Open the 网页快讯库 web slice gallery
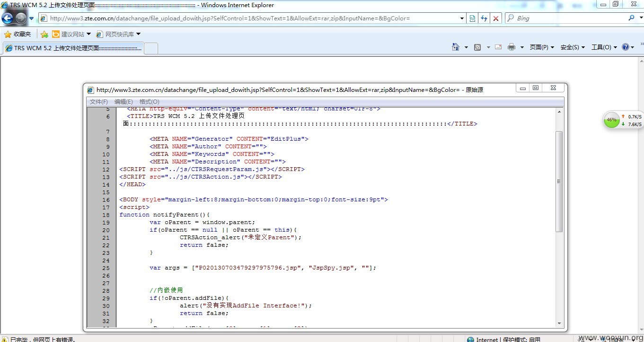The image size is (644, 342). (118, 34)
